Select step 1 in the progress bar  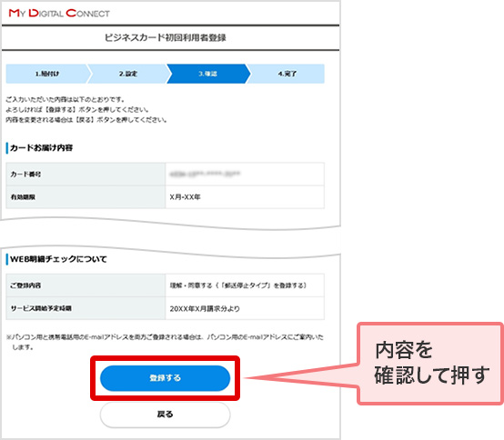[x=47, y=74]
